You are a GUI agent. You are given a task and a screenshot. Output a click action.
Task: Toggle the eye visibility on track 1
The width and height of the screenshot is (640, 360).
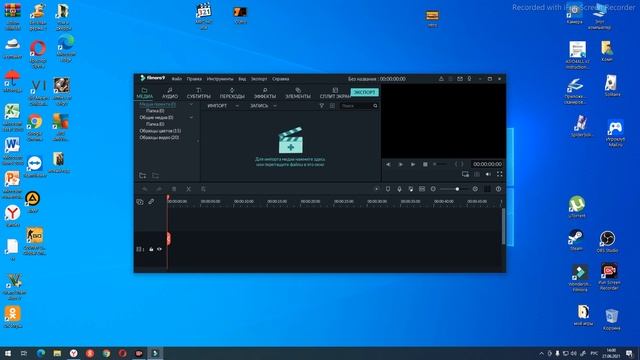pyautogui.click(x=159, y=249)
